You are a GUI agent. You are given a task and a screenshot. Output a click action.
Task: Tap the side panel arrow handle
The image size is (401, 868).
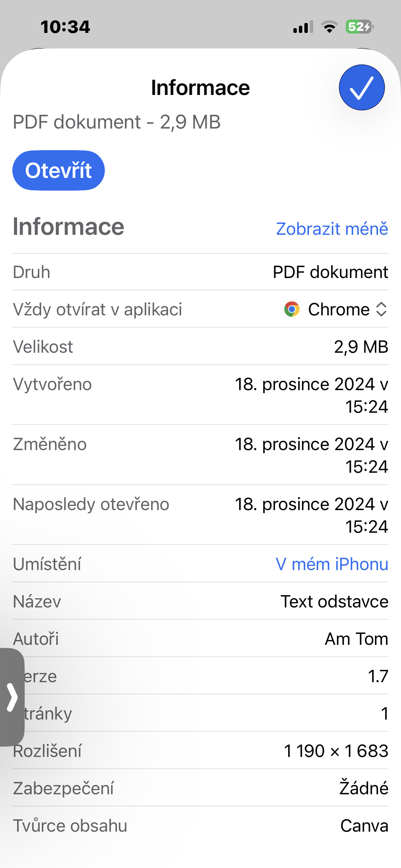12,697
